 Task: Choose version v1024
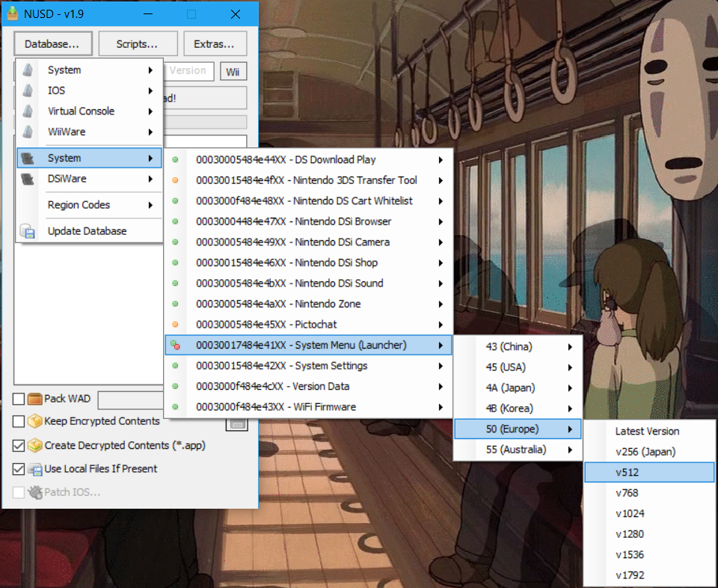tap(649, 514)
